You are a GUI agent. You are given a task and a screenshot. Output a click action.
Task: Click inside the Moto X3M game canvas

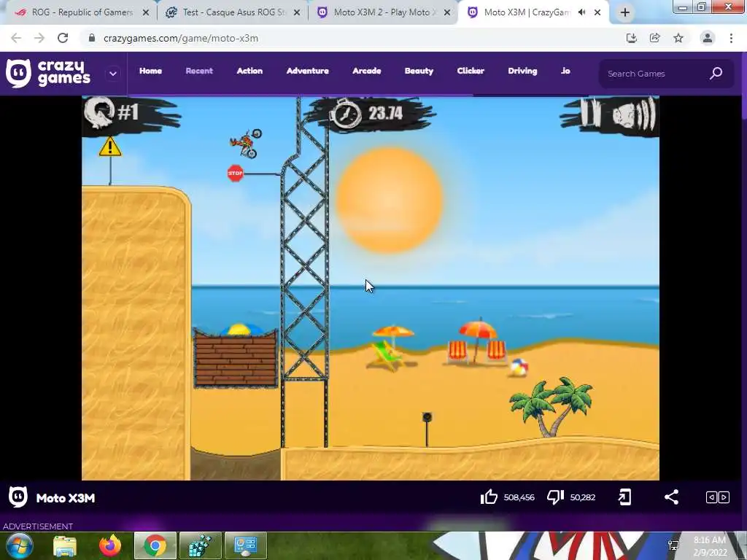(370, 288)
